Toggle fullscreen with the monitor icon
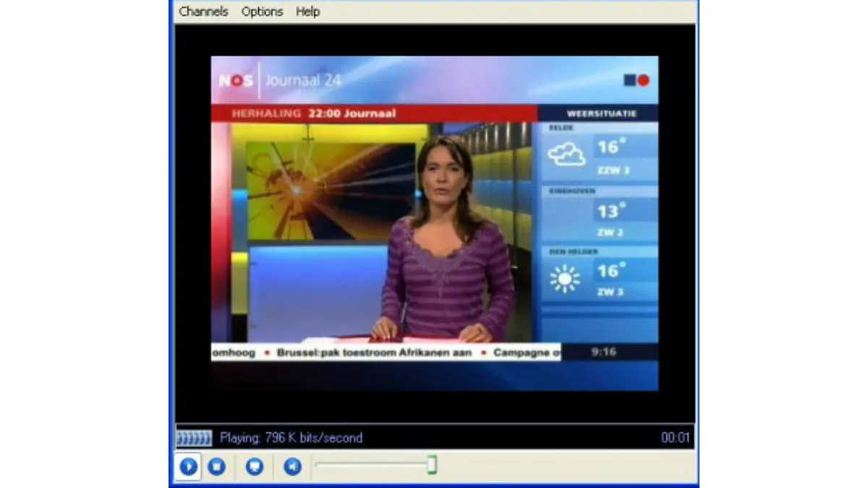The width and height of the screenshot is (868, 488). point(255,468)
